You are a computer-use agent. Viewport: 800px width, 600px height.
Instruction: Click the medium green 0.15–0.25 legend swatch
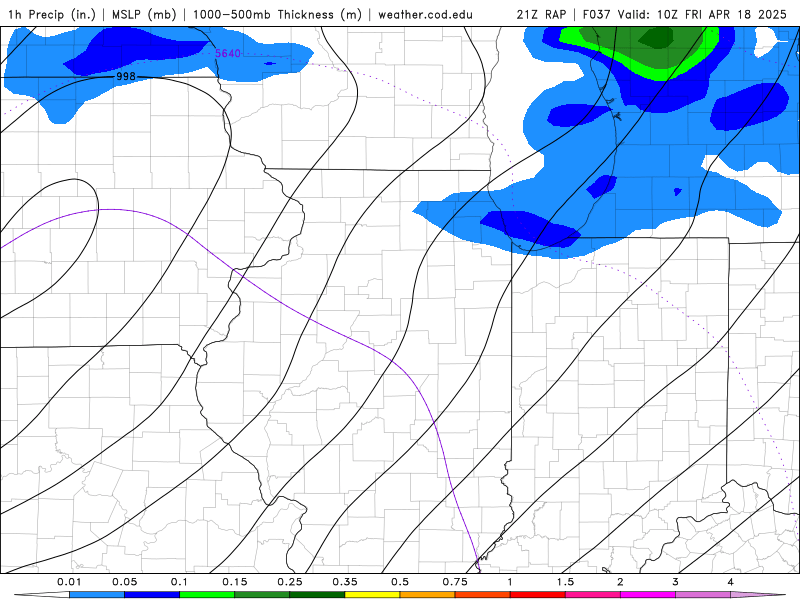(262, 595)
